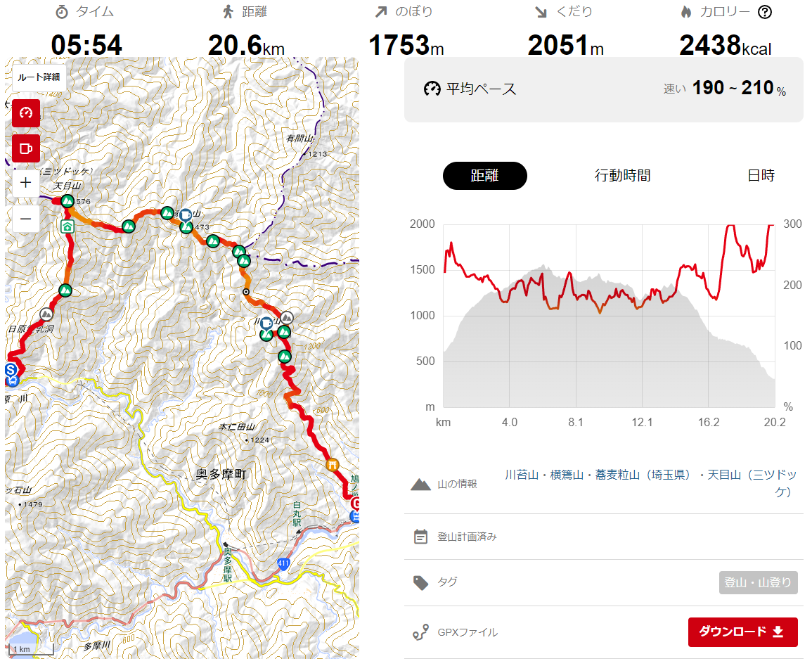Switch chart to 日時 tab
This screenshot has height=666, width=812.
pos(761,176)
